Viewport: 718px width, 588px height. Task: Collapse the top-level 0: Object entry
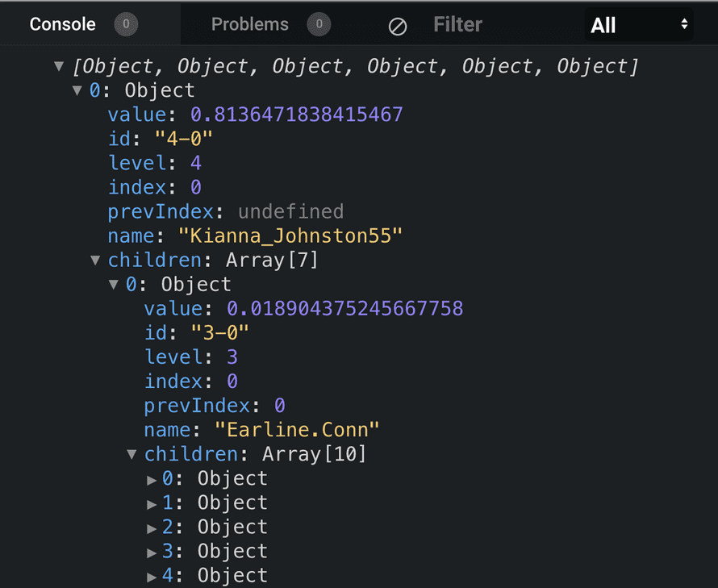point(77,90)
